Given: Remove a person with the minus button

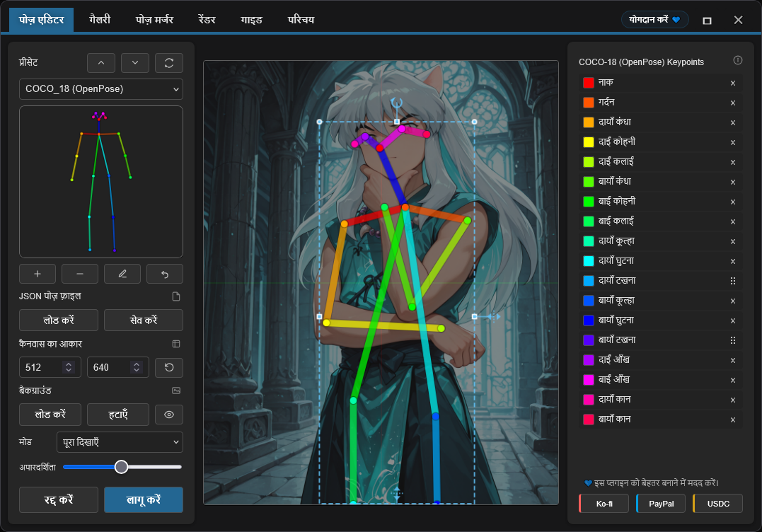Looking at the screenshot, I should (80, 274).
